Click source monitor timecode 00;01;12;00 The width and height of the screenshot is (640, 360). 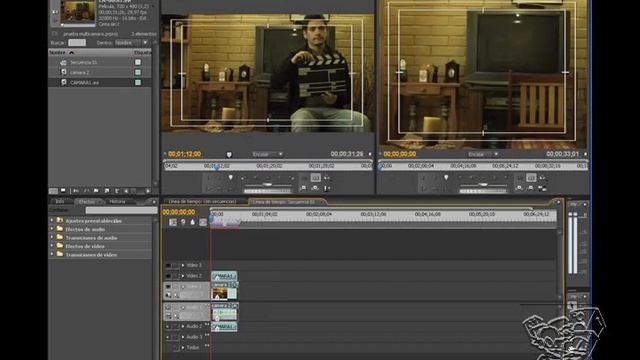pos(184,154)
